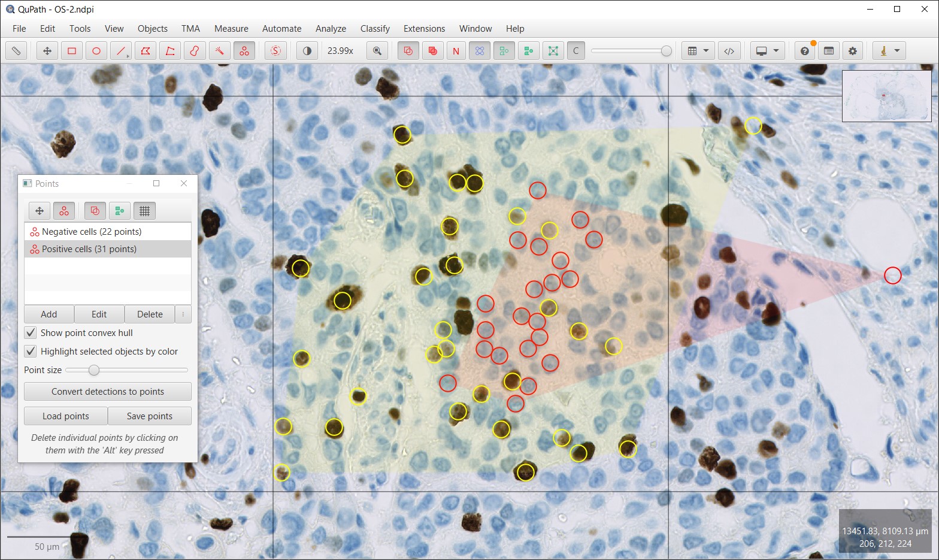Expand the measurement table dropdown
This screenshot has width=939, height=560.
[x=706, y=51]
